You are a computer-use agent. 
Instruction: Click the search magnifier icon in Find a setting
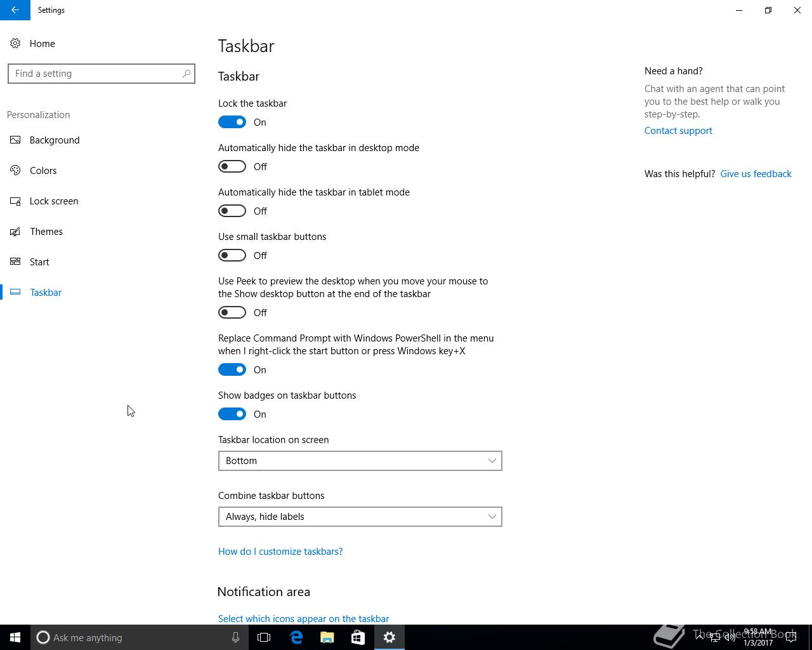pos(187,74)
